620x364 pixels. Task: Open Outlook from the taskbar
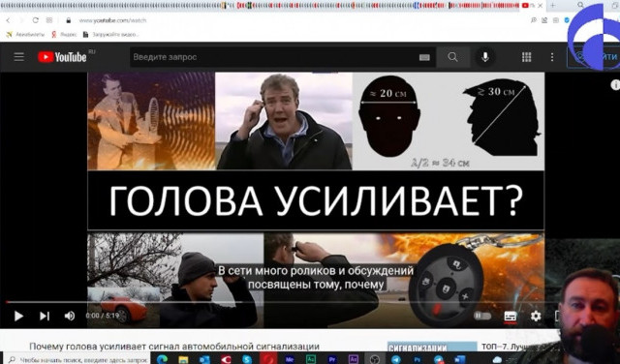tap(204, 359)
